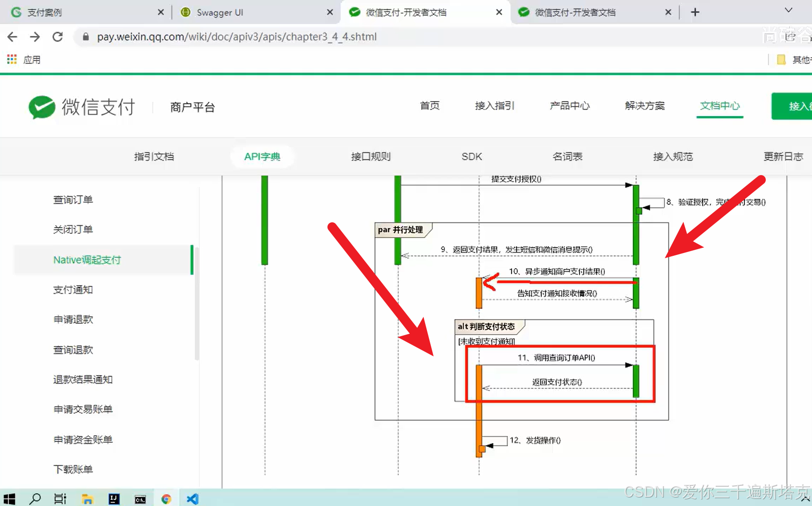
Task: Click Chrome icon on taskbar
Action: point(166,498)
